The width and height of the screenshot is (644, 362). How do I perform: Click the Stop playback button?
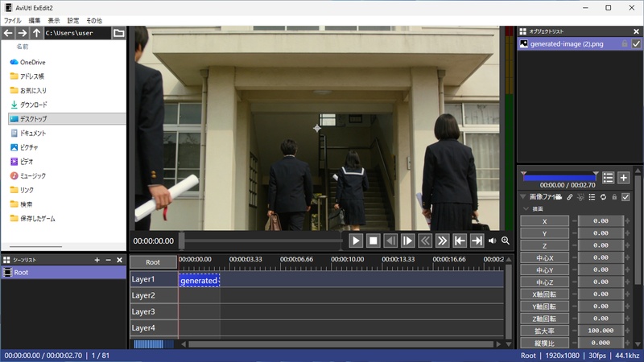pyautogui.click(x=374, y=241)
